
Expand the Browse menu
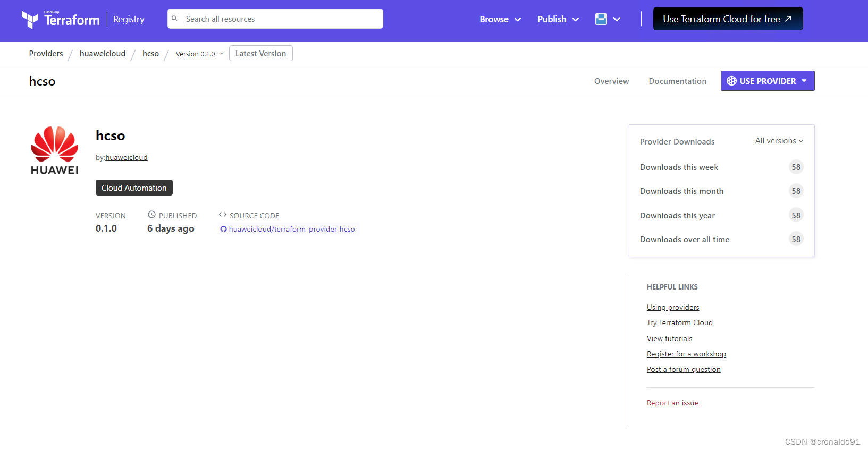[x=500, y=19]
